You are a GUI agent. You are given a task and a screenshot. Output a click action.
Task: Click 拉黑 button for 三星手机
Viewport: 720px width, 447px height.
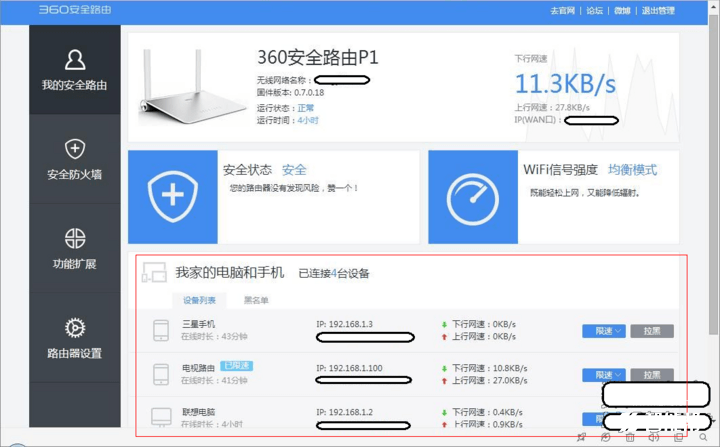[x=652, y=331]
